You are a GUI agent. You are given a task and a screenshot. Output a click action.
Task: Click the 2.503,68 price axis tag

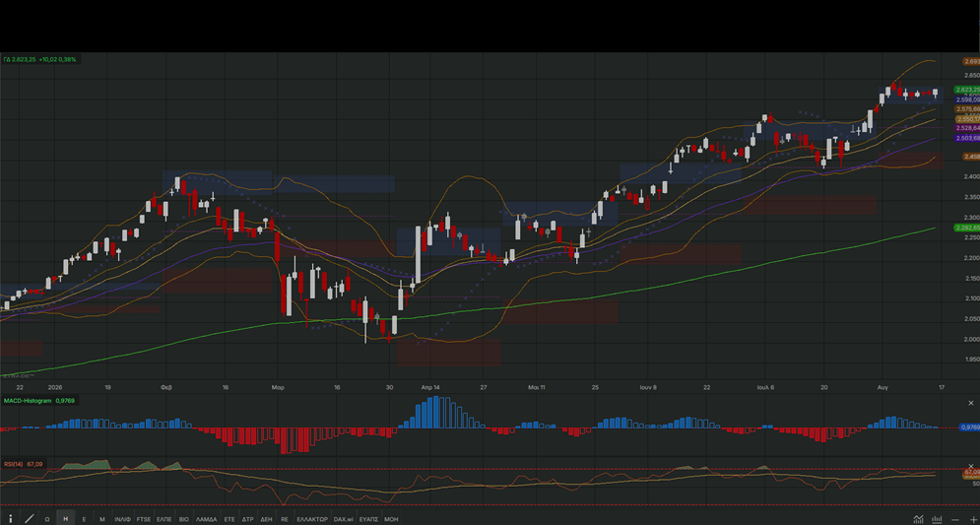point(967,138)
